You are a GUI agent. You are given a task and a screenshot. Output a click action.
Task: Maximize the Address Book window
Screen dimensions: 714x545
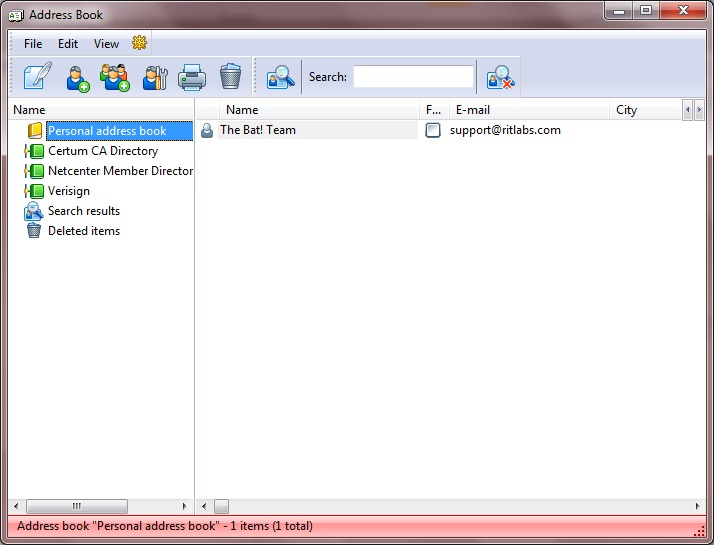[x=646, y=10]
